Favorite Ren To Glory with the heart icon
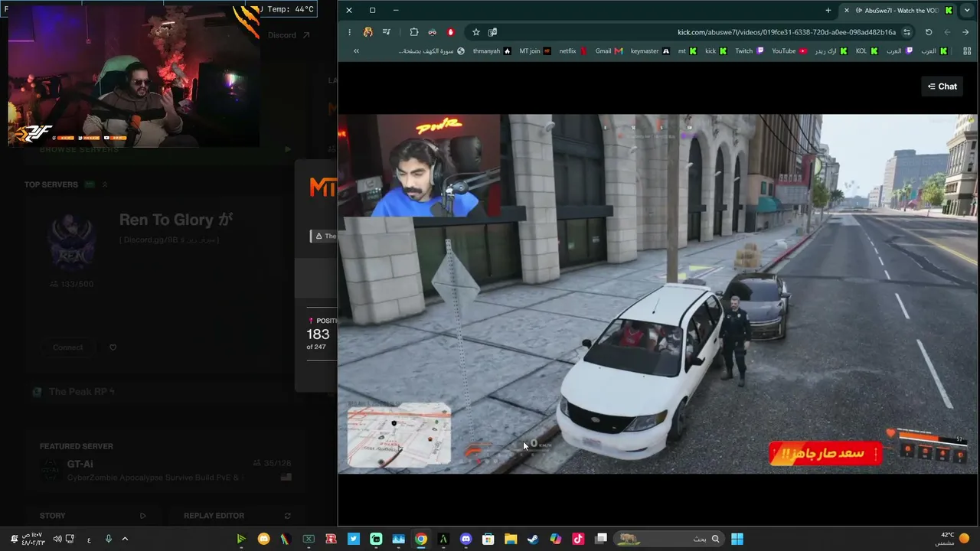 point(113,347)
